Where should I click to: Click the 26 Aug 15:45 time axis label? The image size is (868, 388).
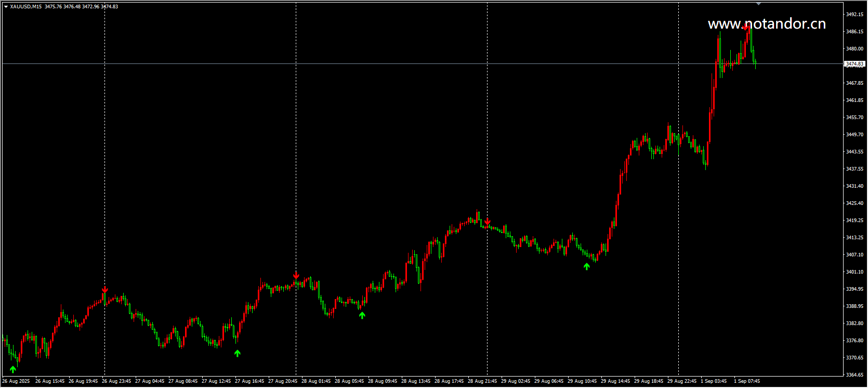(x=50, y=381)
